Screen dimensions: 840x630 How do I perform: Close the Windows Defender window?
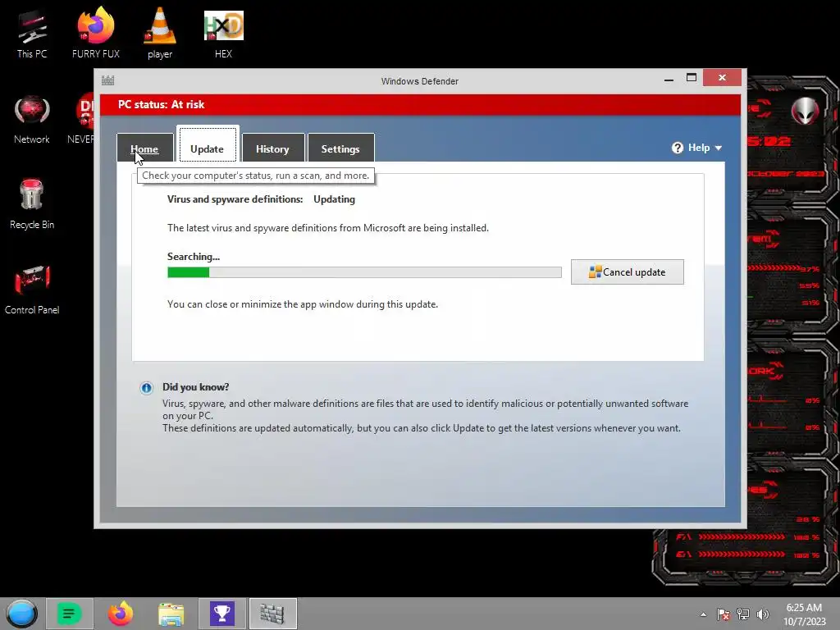click(x=722, y=78)
